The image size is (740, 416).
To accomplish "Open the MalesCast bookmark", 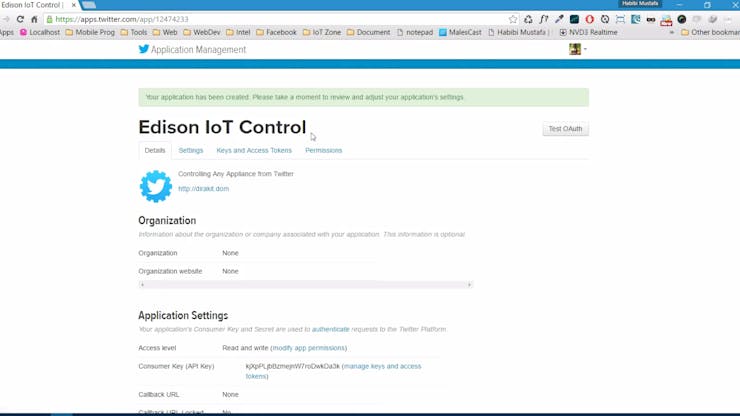I will pos(460,33).
